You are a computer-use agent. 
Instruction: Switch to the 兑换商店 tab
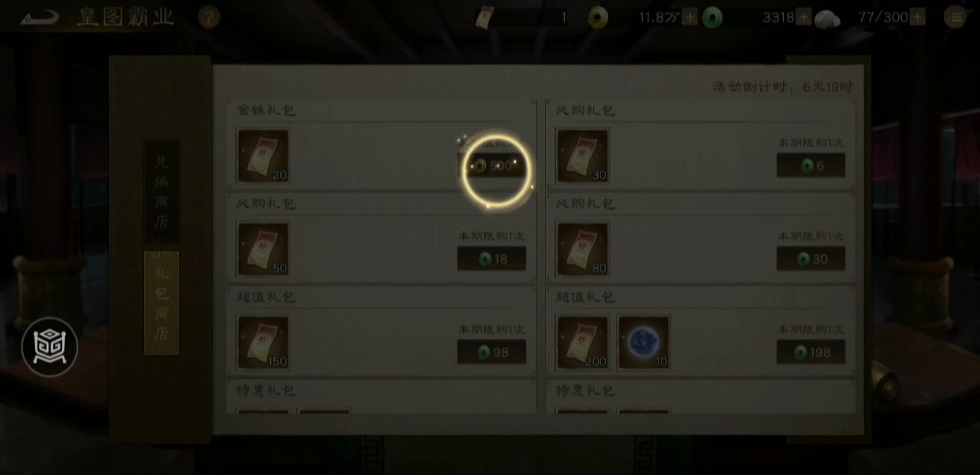click(162, 192)
